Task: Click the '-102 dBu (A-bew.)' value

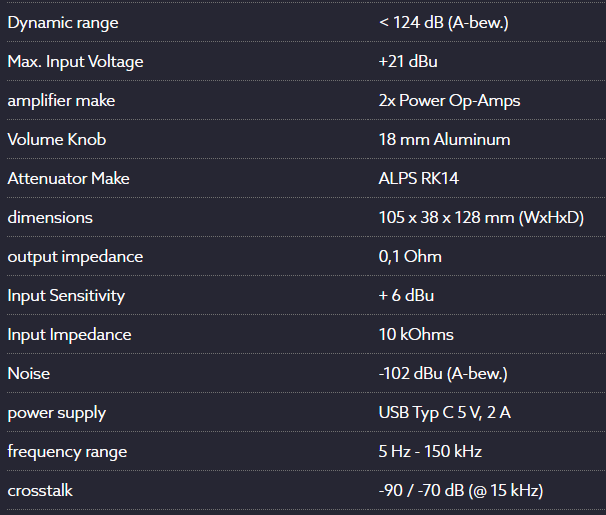Action: pyautogui.click(x=443, y=373)
